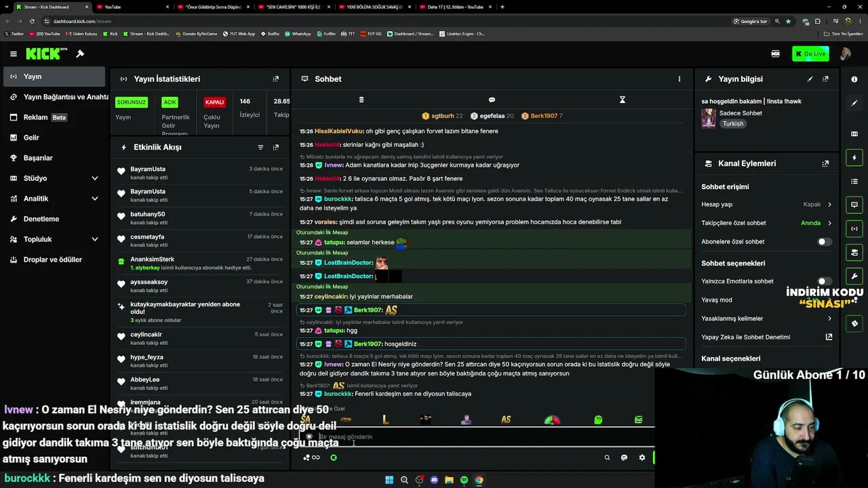Click the Kick logo in the header

click(47, 54)
